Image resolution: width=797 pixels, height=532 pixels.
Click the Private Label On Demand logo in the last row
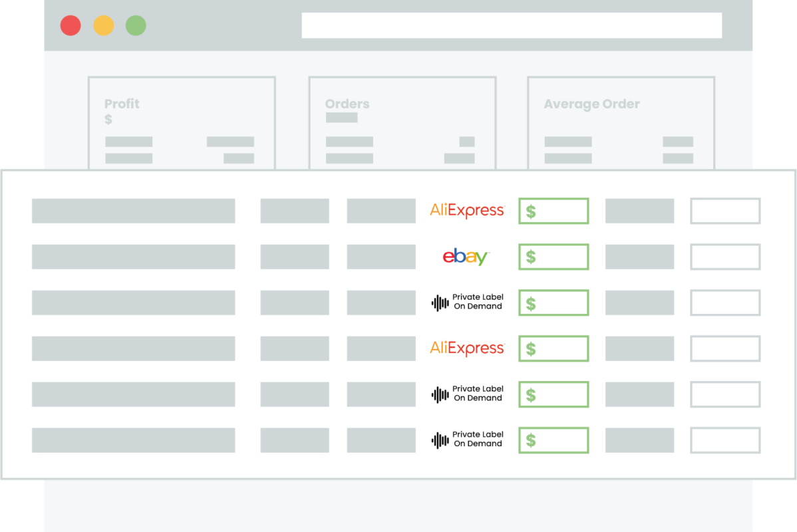coord(467,440)
